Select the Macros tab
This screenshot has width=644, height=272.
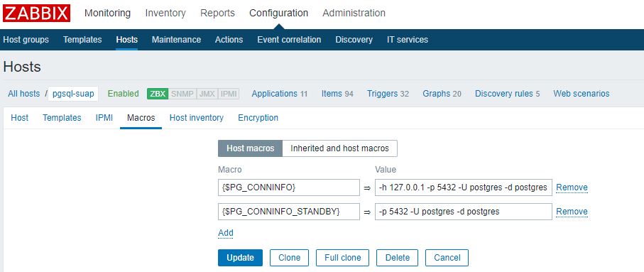click(x=141, y=118)
